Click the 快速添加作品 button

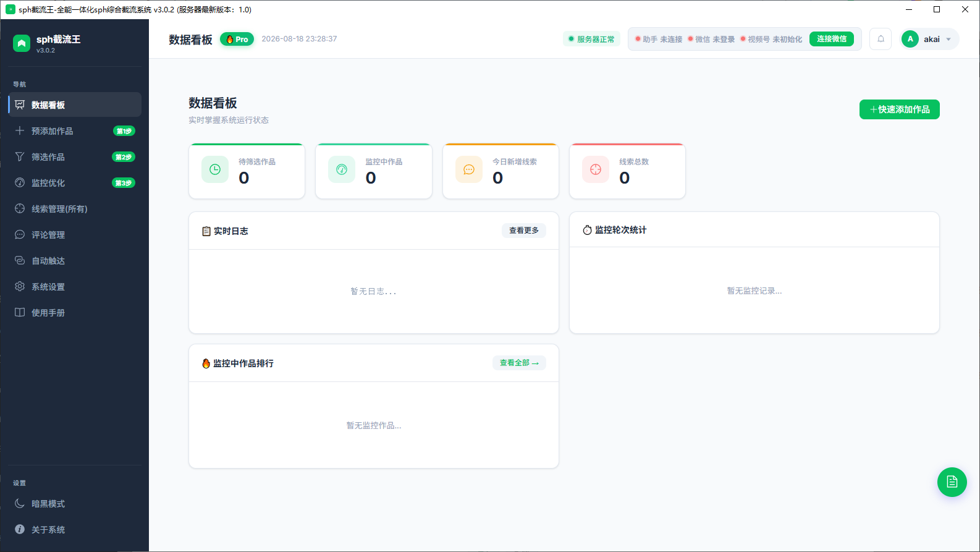[x=900, y=109]
